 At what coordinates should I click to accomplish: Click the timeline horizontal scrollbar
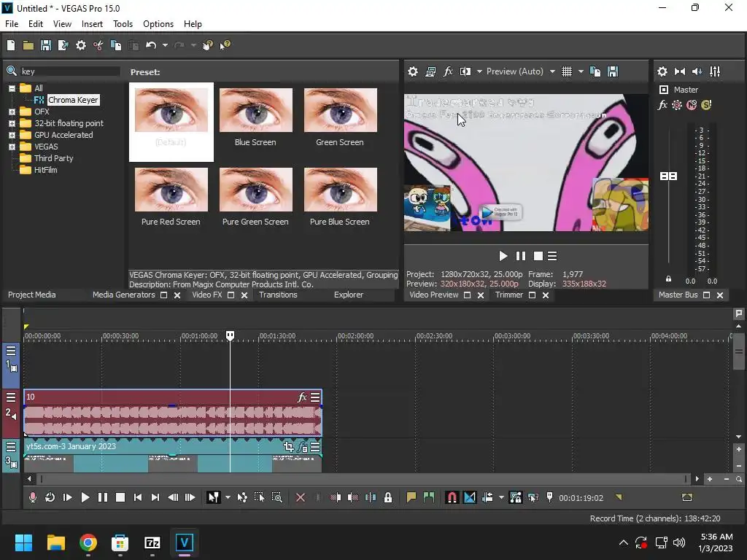pos(363,479)
